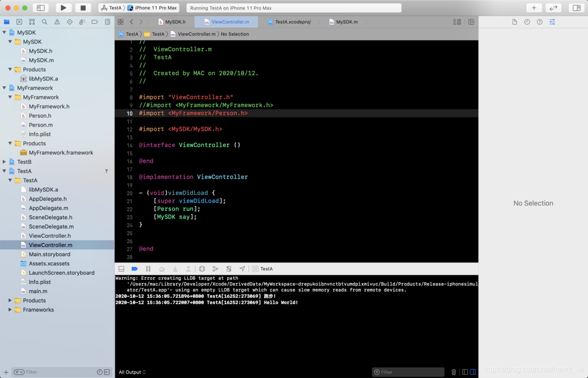Screen dimensions: 588x378
Task: Click the console Filter field
Action: click(x=408, y=372)
